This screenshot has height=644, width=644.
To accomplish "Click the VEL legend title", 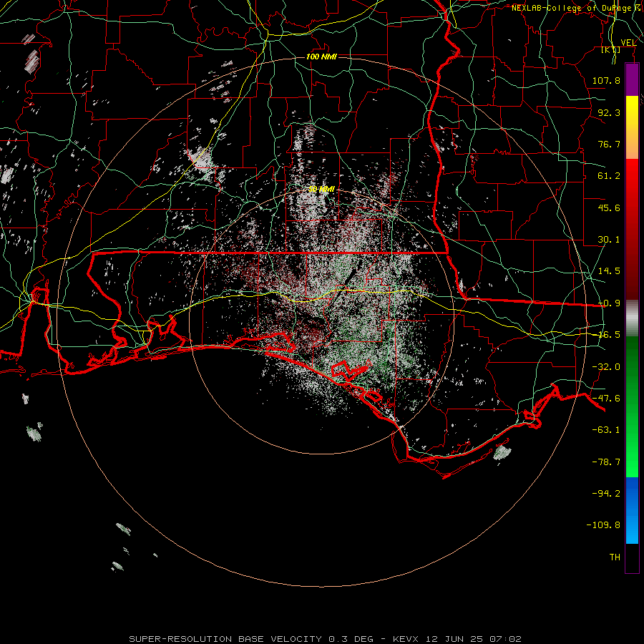I will (x=628, y=42).
